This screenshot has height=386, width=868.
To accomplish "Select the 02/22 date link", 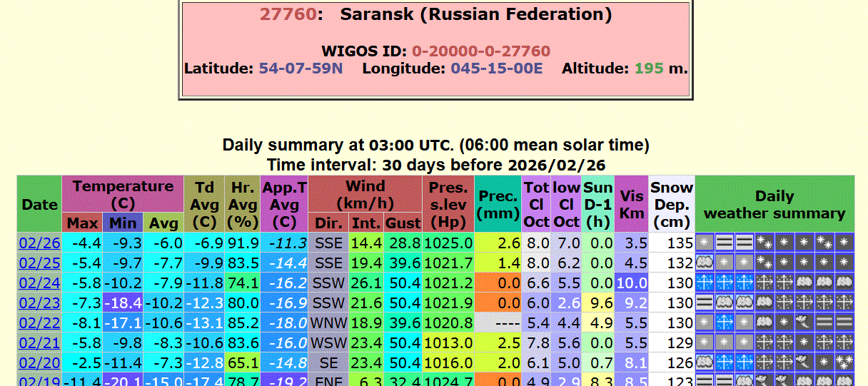I will (x=39, y=323).
